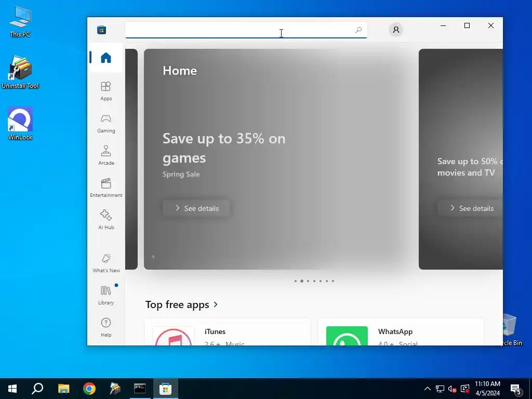Select the This PC desktop icon
This screenshot has width=532, height=399.
(x=20, y=21)
